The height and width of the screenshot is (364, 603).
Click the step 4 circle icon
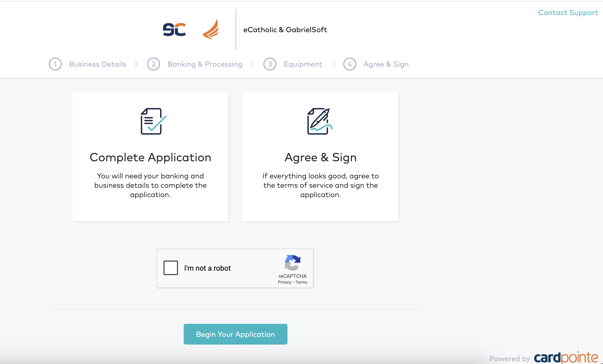pos(350,64)
